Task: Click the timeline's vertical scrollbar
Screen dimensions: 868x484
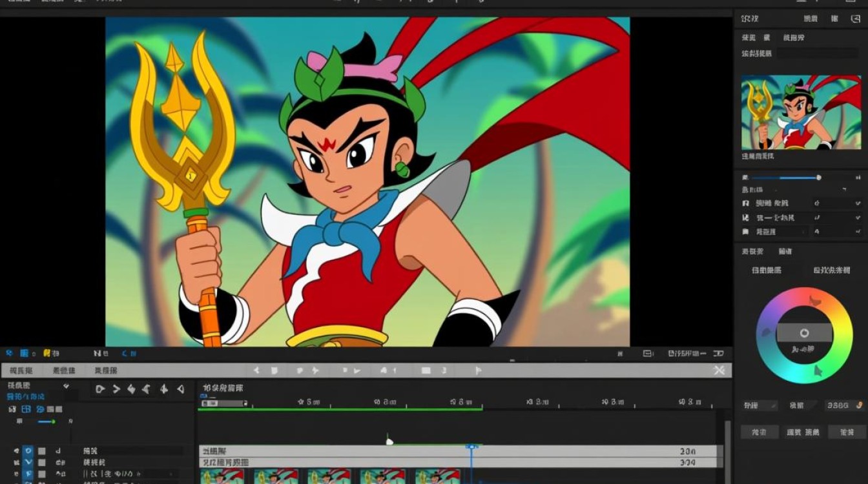Action: click(x=728, y=452)
